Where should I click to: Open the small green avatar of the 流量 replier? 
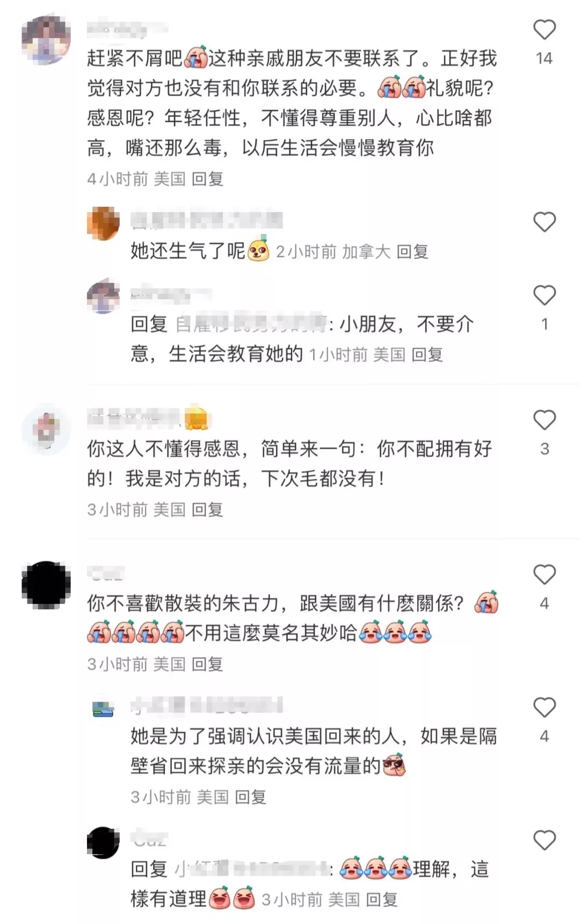pyautogui.click(x=103, y=709)
